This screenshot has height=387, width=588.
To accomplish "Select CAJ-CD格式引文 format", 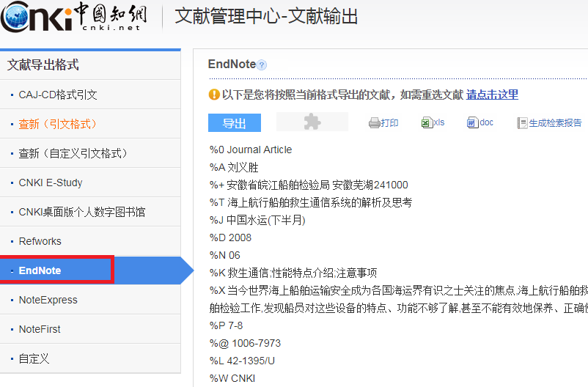I will click(90, 95).
